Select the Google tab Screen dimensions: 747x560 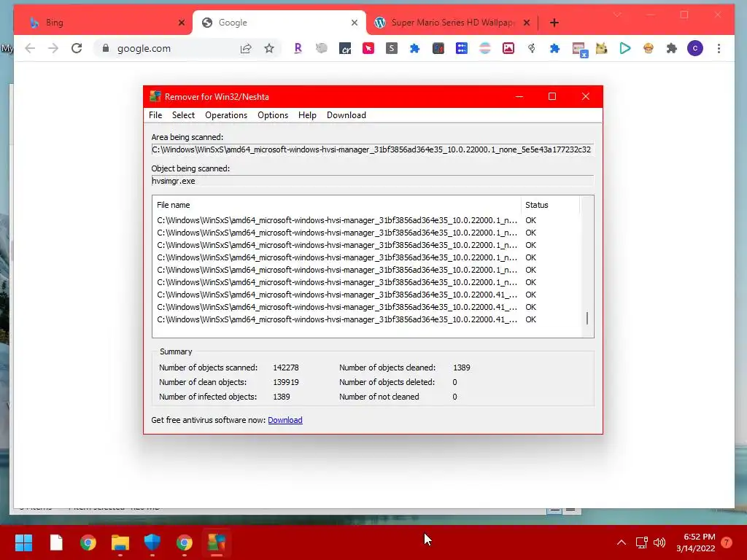tap(279, 23)
